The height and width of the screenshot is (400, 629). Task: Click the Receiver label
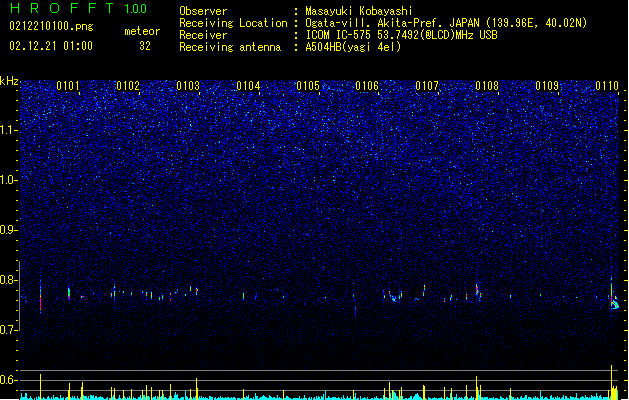[x=203, y=35]
